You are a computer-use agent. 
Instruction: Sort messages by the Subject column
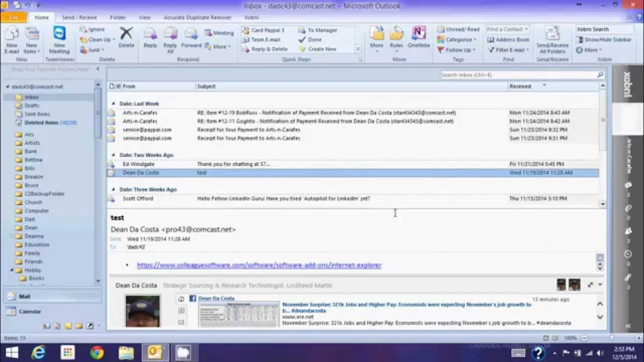pos(352,86)
